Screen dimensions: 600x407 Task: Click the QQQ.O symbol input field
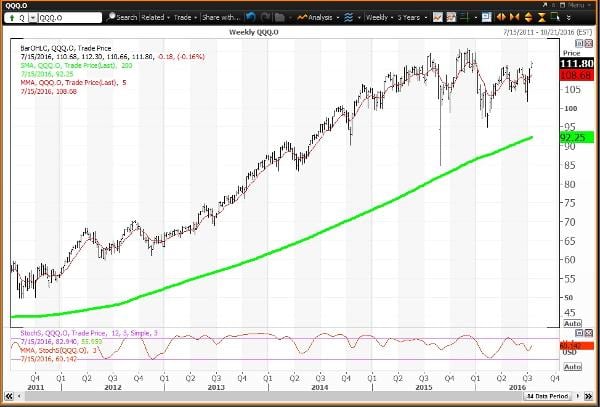coord(70,18)
